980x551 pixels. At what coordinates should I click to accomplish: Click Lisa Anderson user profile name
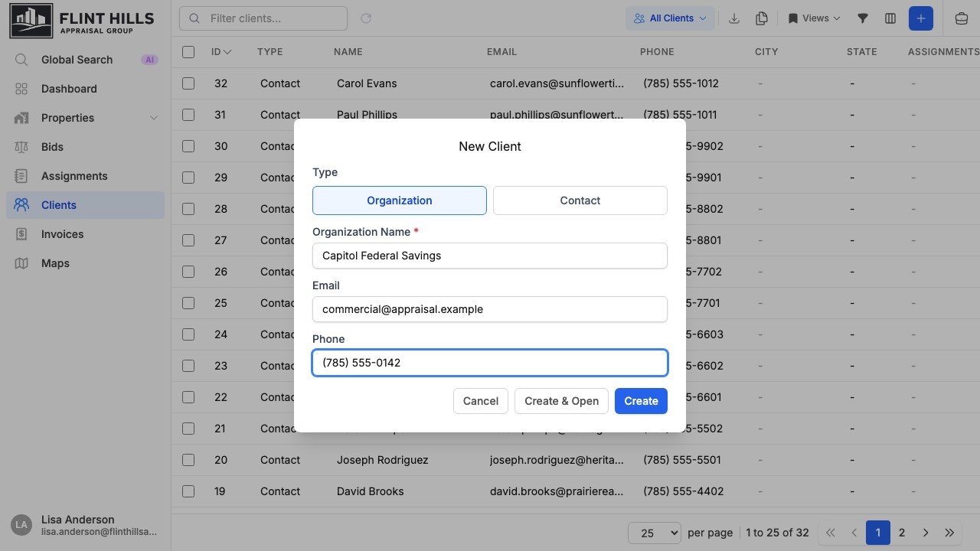pos(78,520)
